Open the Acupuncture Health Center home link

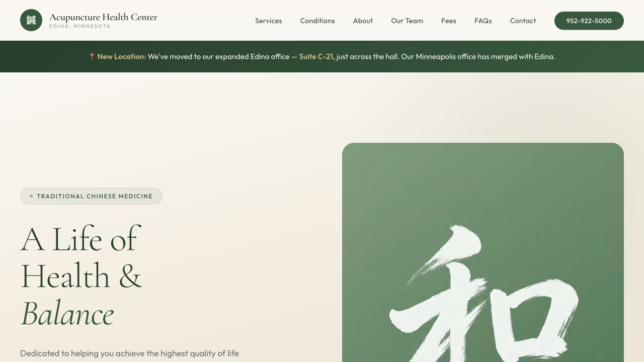tap(89, 20)
